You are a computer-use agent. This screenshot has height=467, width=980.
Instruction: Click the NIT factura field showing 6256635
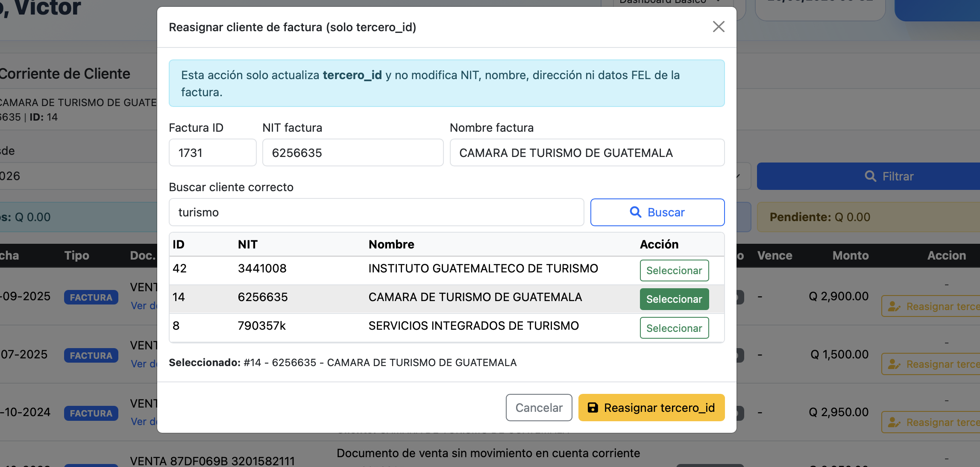[353, 153]
